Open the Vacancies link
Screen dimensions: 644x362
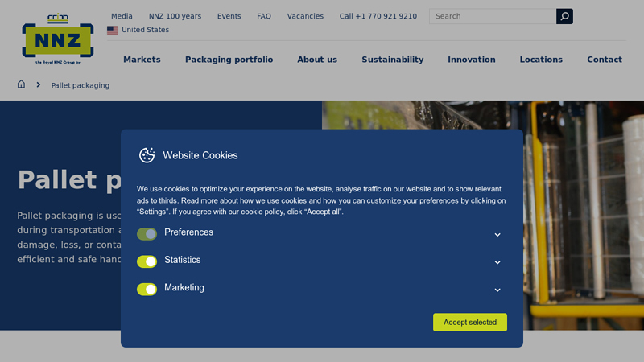click(305, 16)
